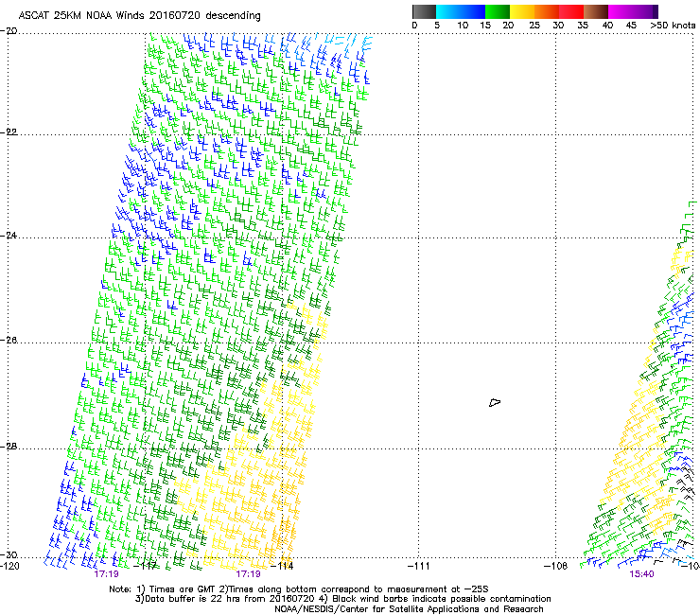Click the plot title 'ASCAT 25KM NOAA Winds 20160720 descending'
700x615 pixels.
tap(139, 15)
